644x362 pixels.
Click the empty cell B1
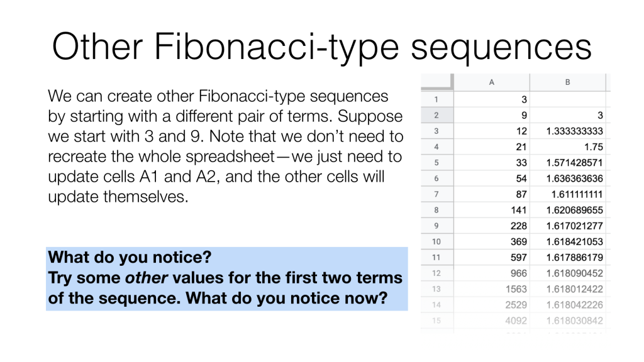(568, 99)
